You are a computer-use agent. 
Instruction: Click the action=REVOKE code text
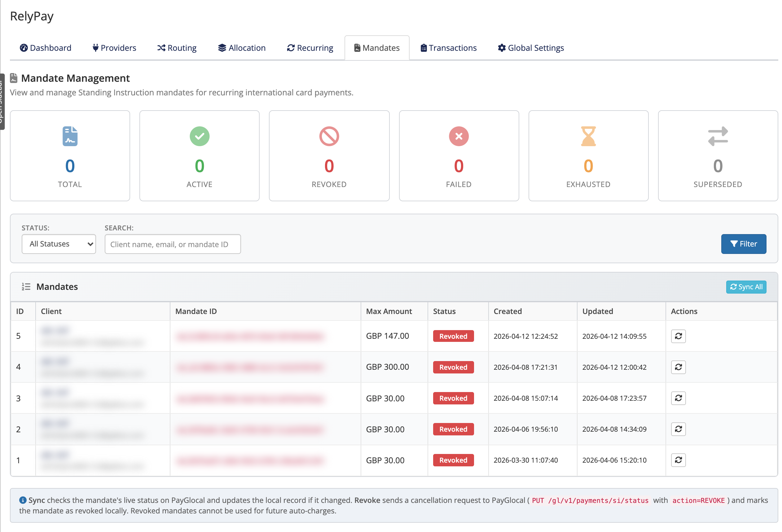698,500
